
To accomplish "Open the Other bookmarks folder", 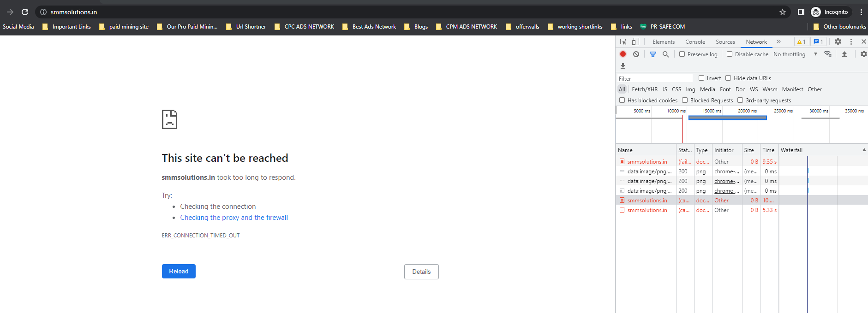I will (839, 27).
